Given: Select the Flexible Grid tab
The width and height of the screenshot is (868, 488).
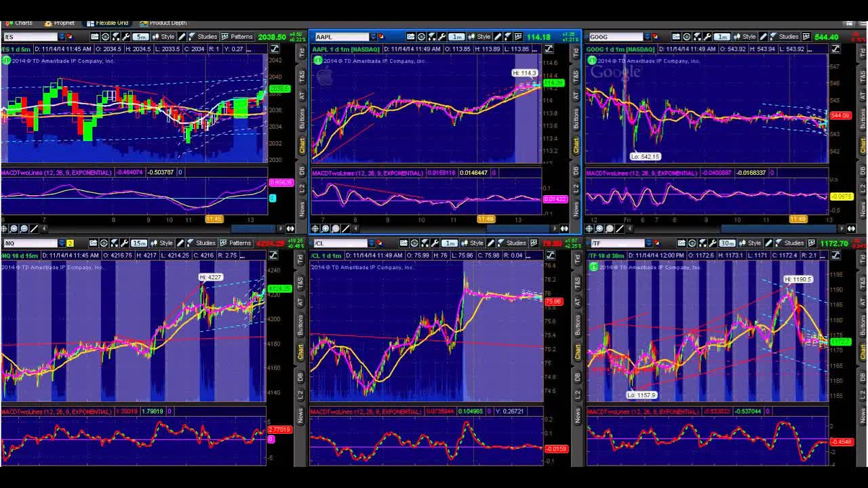Looking at the screenshot, I should (x=107, y=23).
